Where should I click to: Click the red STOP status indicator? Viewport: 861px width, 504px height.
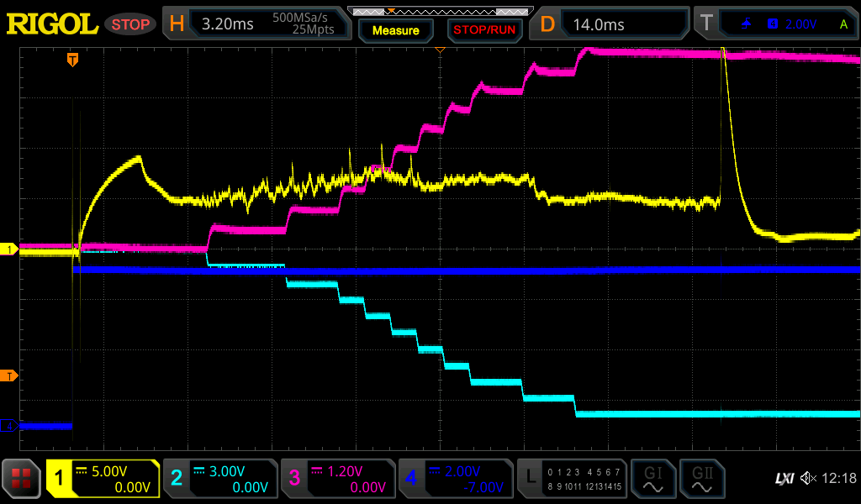pos(130,24)
